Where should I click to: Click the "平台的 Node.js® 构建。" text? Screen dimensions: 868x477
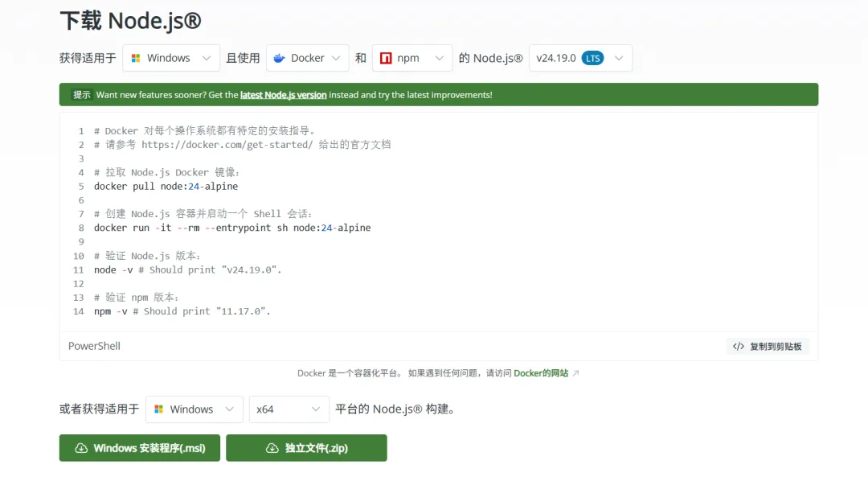[x=395, y=409]
